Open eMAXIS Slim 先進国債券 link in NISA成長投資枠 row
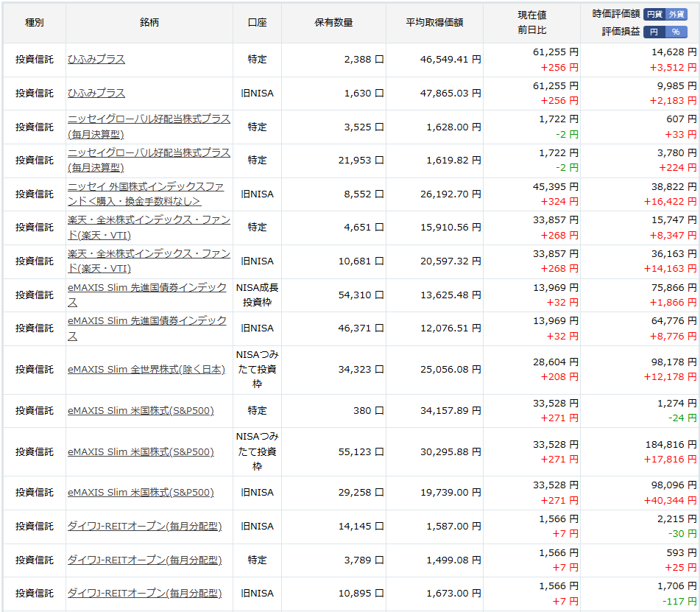Image resolution: width=700 pixels, height=612 pixels. [147, 295]
